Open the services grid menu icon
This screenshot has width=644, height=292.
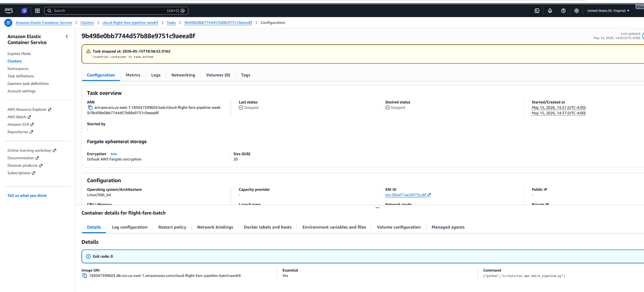tap(37, 11)
